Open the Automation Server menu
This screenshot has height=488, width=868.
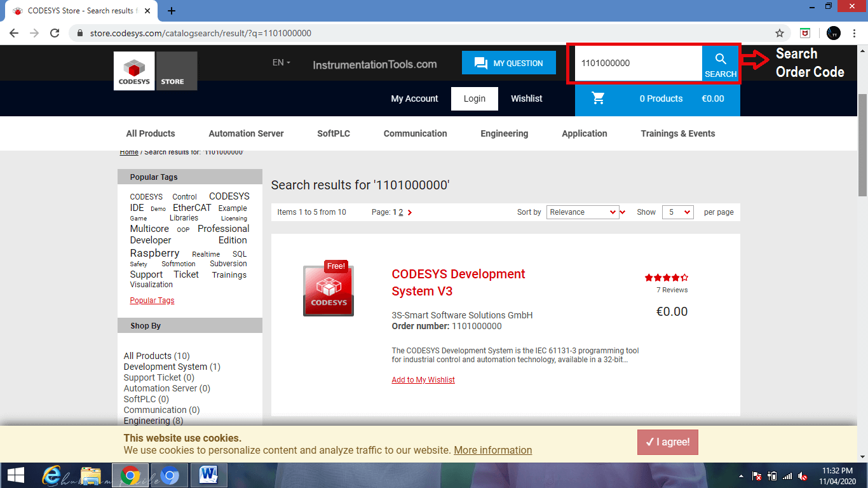(247, 133)
